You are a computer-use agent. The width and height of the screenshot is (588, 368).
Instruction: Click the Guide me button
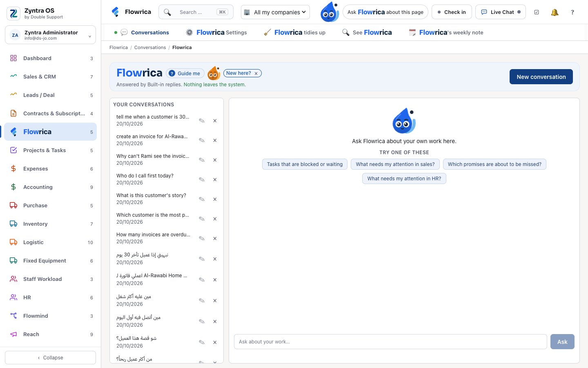(x=185, y=74)
